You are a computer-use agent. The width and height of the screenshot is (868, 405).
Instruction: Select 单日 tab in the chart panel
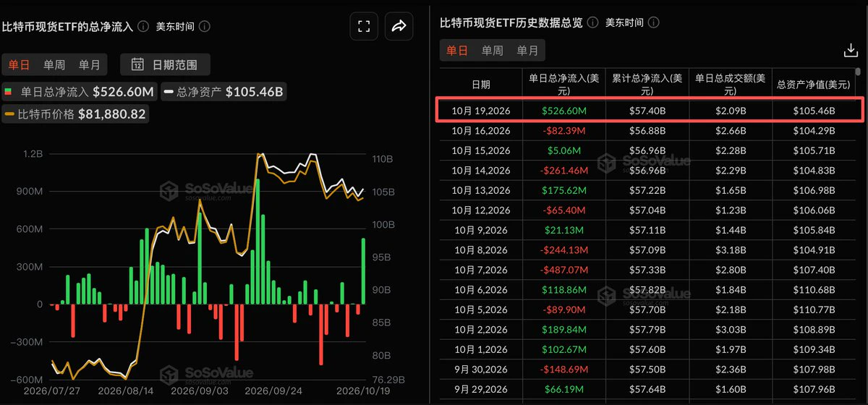[19, 64]
